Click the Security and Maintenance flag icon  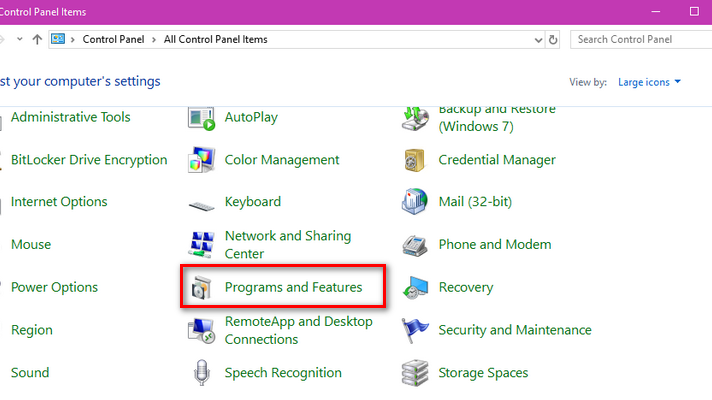(415, 330)
